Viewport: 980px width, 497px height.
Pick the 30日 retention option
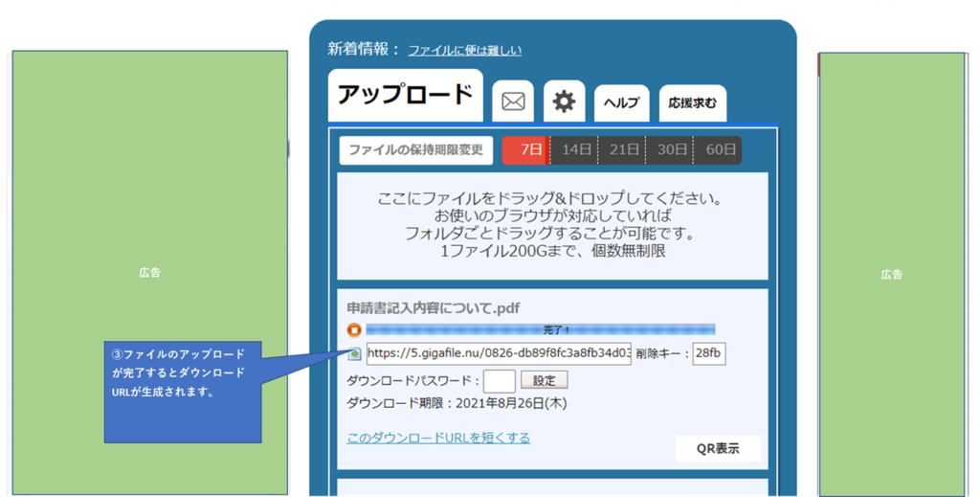click(x=671, y=150)
